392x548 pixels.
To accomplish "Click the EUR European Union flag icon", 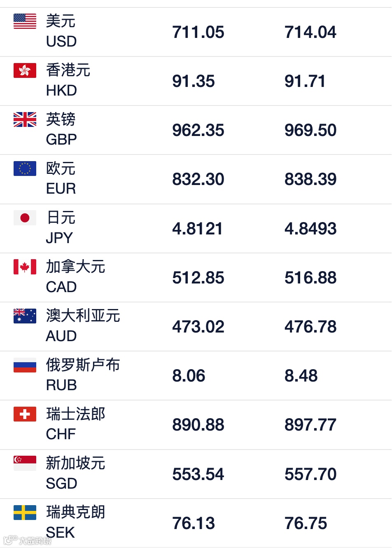I will [25, 169].
